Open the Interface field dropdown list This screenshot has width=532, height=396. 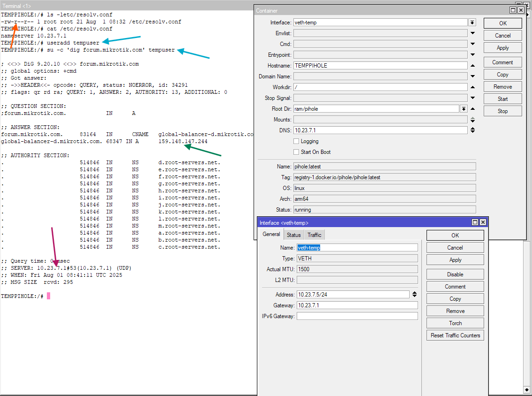pos(472,23)
